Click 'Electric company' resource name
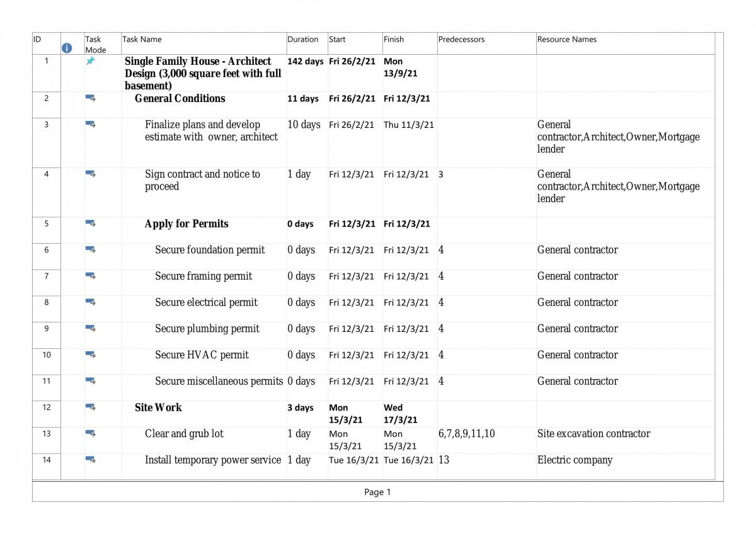 (575, 460)
